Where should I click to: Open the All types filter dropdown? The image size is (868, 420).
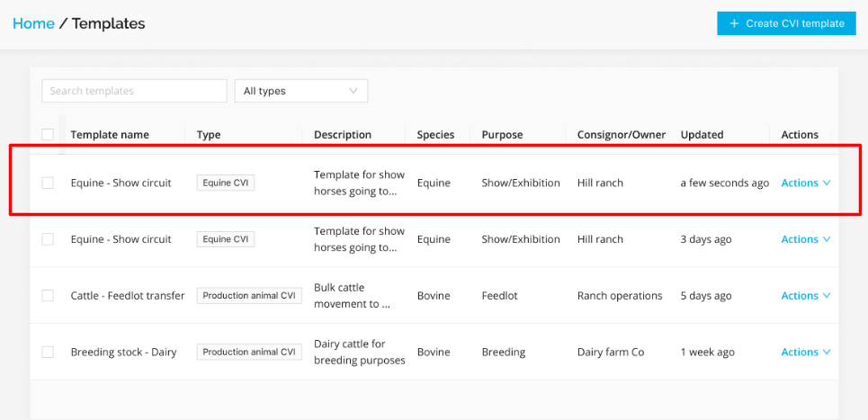(x=300, y=91)
